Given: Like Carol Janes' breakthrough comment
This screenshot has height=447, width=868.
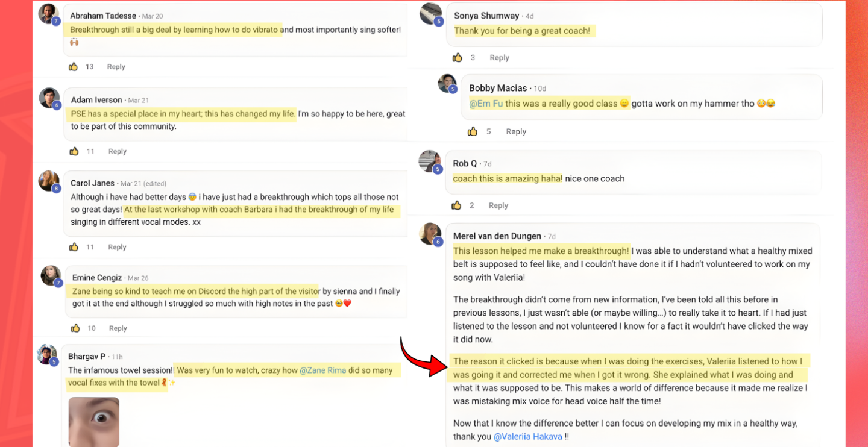Looking at the screenshot, I should (74, 247).
